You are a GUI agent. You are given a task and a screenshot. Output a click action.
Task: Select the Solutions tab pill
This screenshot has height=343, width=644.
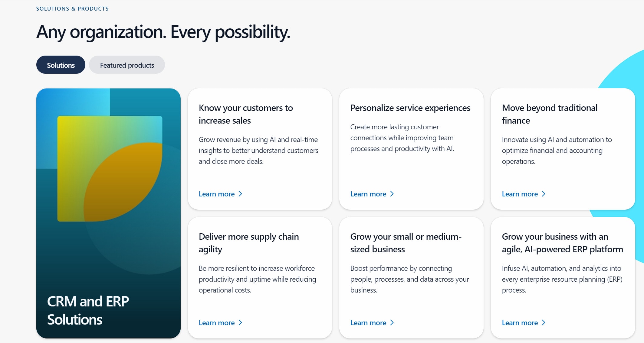pos(61,65)
